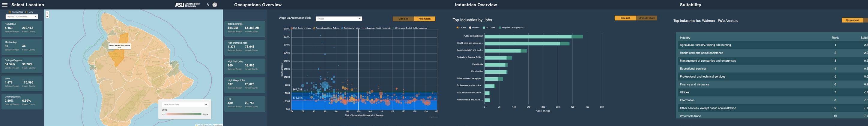Click the $36,254 living wage label
This screenshot has height=126, width=868.
point(297,98)
